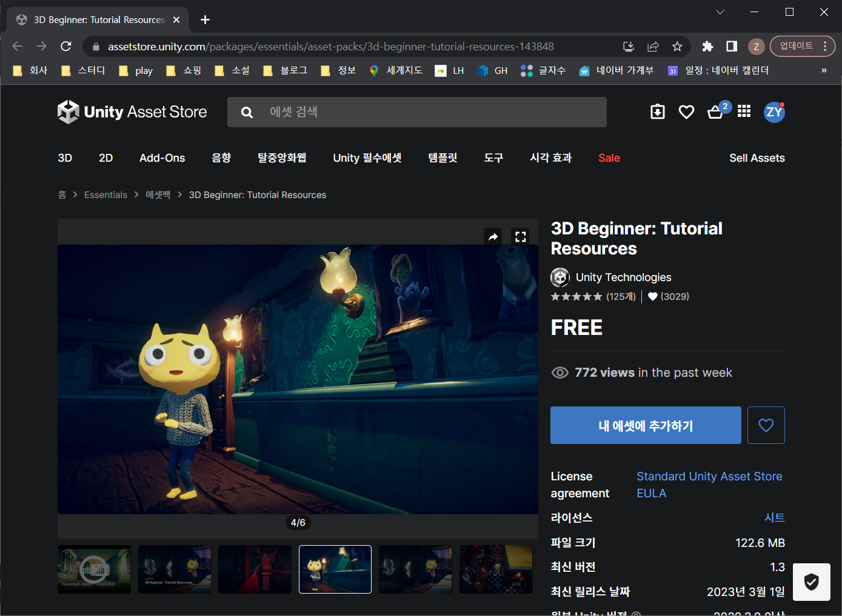Share this page via address bar icon

pyautogui.click(x=653, y=47)
